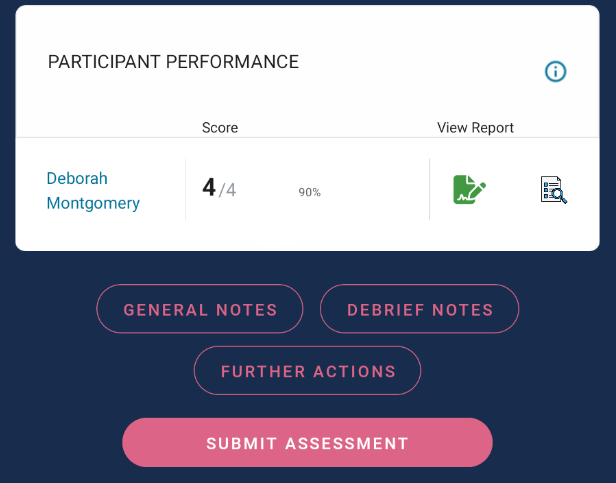Screen dimensions: 616x483
Task: Click the "/4" total score text
Action: pyautogui.click(x=228, y=190)
